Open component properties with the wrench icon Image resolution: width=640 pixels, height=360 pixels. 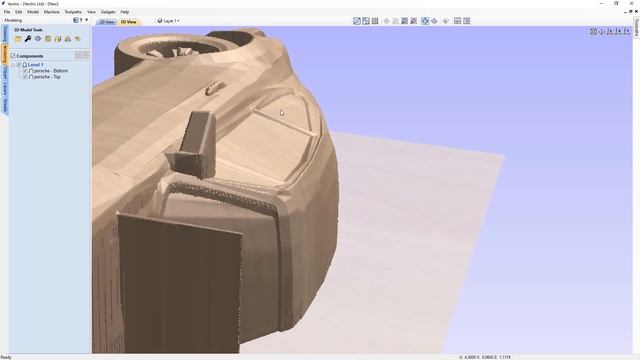click(x=28, y=39)
